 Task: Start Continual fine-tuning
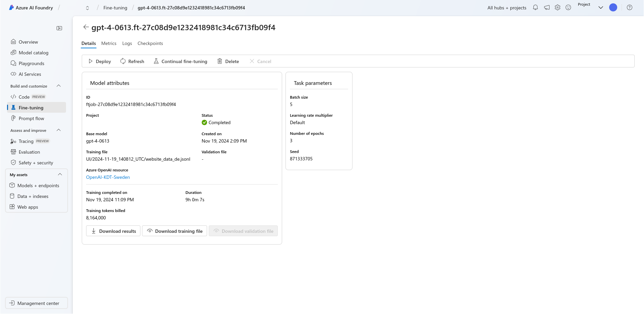[x=180, y=61]
